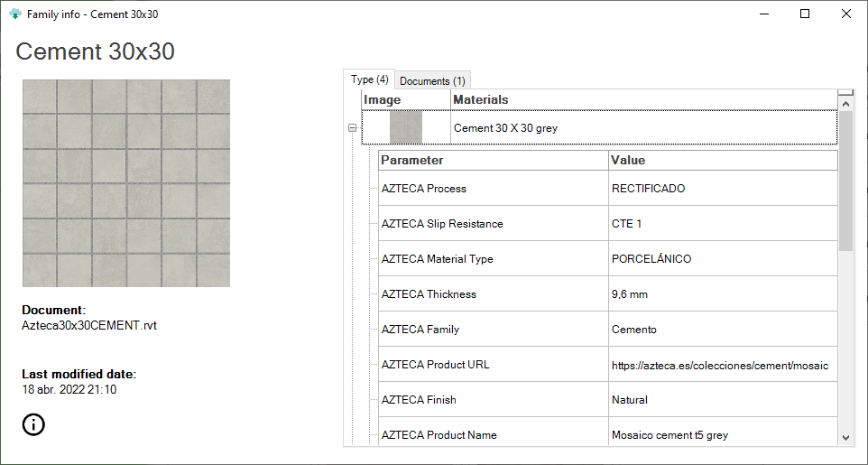Click the 'Cement 30x30' heading title

96,51
